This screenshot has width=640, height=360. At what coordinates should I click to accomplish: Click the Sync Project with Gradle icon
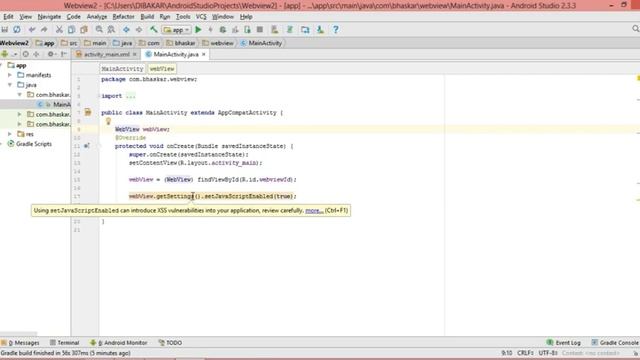click(x=290, y=29)
